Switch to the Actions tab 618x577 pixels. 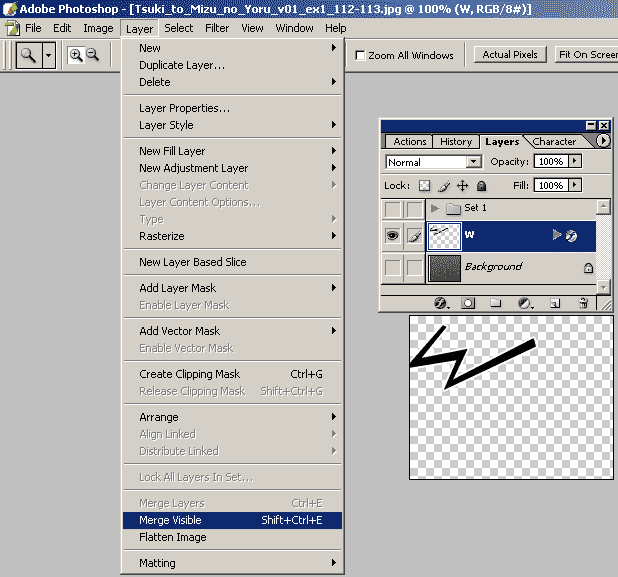tap(410, 141)
